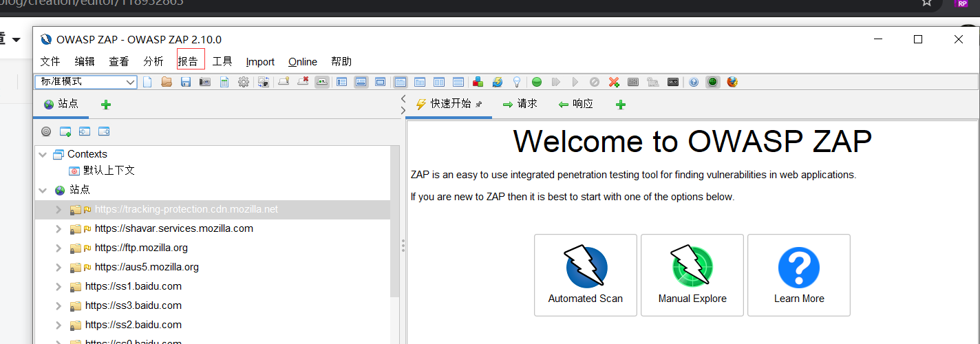Switch to Expand Information layout icon
The height and width of the screenshot is (344, 980).
coord(361,82)
